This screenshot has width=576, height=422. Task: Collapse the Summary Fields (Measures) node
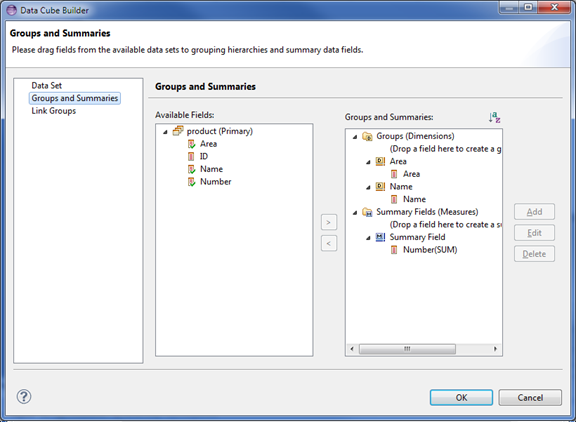355,213
